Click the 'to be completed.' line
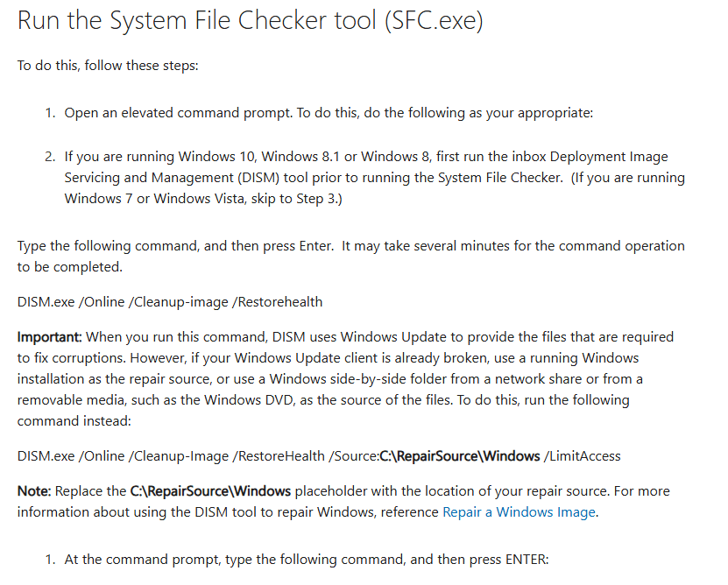 (70, 267)
